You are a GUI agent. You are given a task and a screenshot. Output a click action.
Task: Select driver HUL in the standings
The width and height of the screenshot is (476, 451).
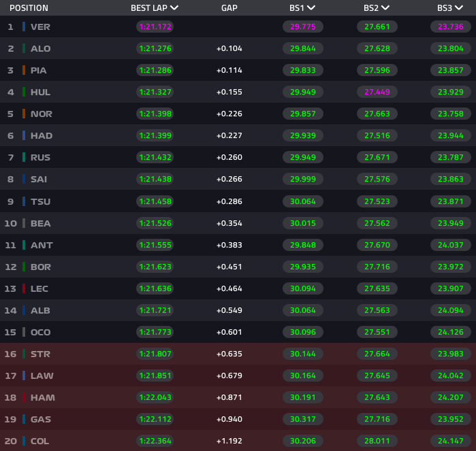pyautogui.click(x=40, y=92)
